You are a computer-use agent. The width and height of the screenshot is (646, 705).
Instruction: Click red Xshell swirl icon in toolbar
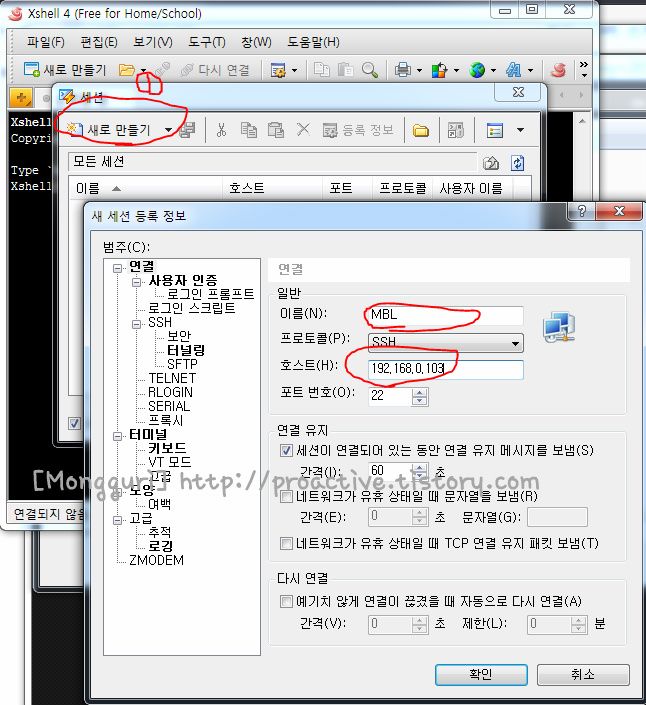click(558, 70)
